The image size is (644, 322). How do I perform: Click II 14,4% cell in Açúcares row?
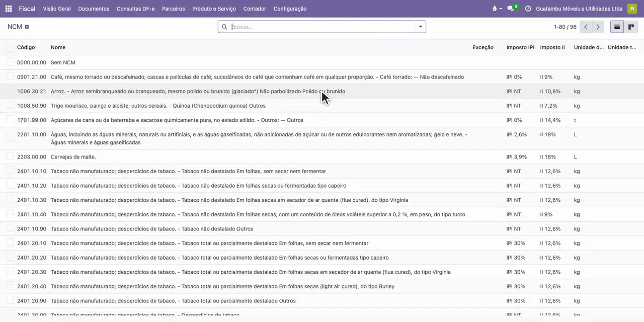[550, 120]
